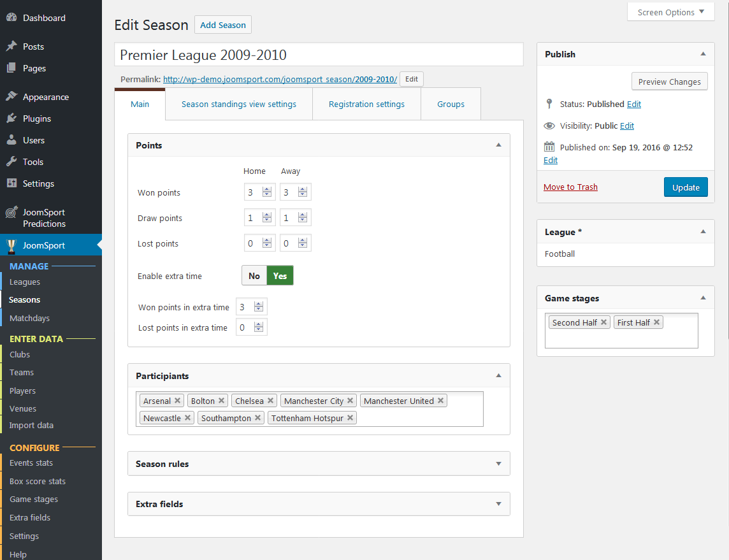Open Leagues in the Manage menu
The image size is (729, 560).
pos(25,282)
